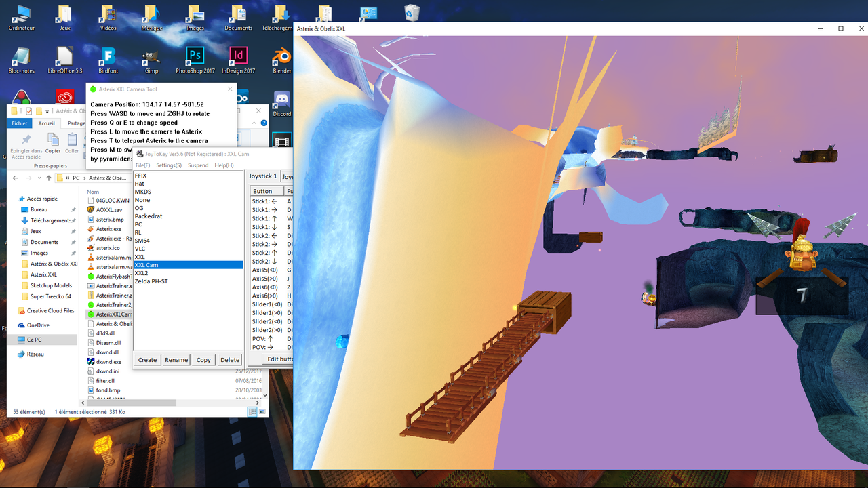The width and height of the screenshot is (868, 488).
Task: Select the MKDS profile
Action: click(188, 192)
